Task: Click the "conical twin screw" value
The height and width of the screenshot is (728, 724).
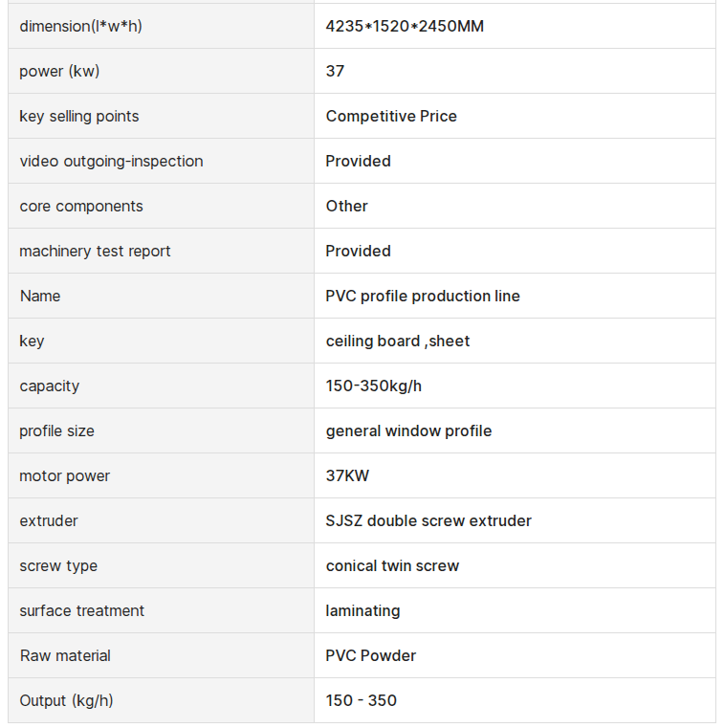Action: point(392,565)
